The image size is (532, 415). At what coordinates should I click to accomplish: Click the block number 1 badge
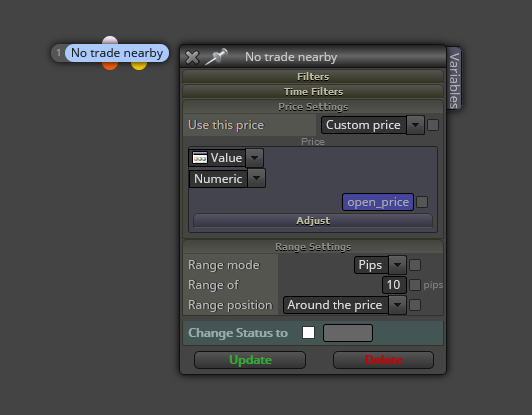click(x=58, y=53)
